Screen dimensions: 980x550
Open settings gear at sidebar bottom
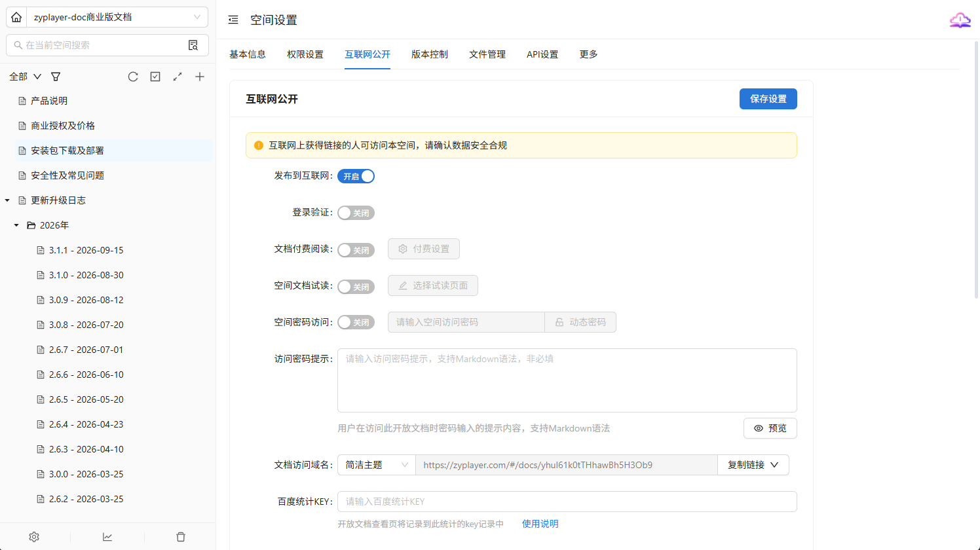click(x=34, y=537)
